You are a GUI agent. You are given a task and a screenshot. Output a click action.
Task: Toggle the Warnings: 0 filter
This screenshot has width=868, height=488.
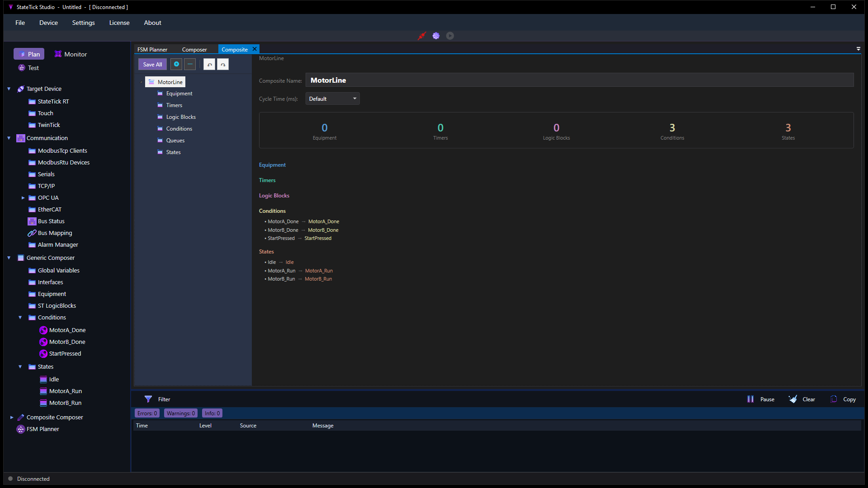point(181,413)
